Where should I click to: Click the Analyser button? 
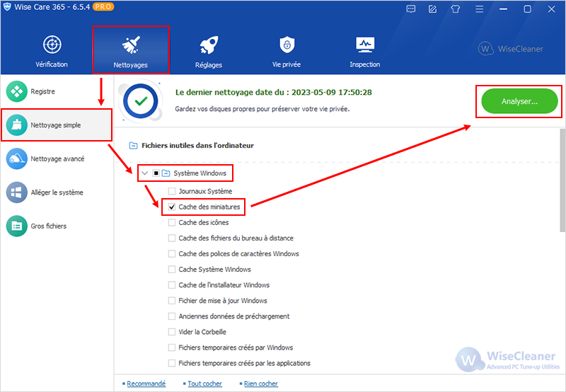coord(519,101)
